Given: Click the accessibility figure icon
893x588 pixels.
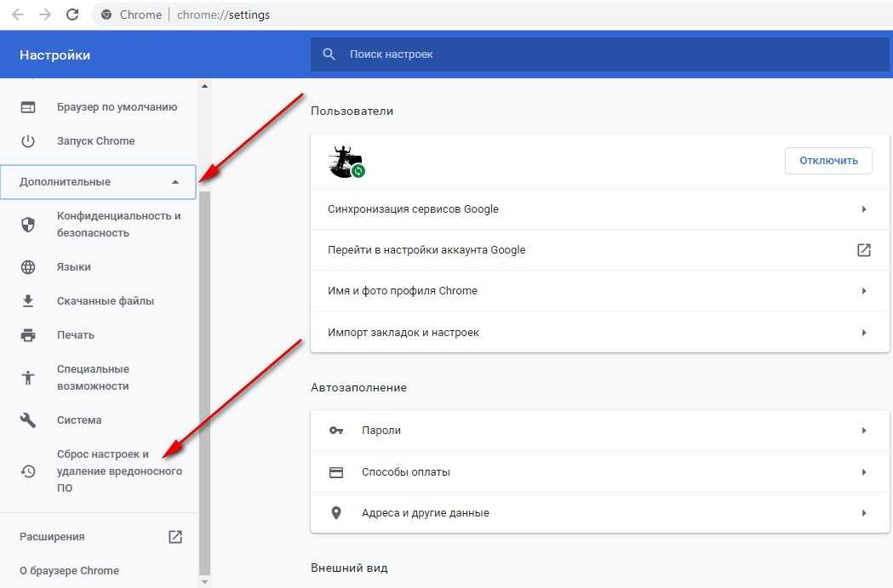Looking at the screenshot, I should (28, 377).
